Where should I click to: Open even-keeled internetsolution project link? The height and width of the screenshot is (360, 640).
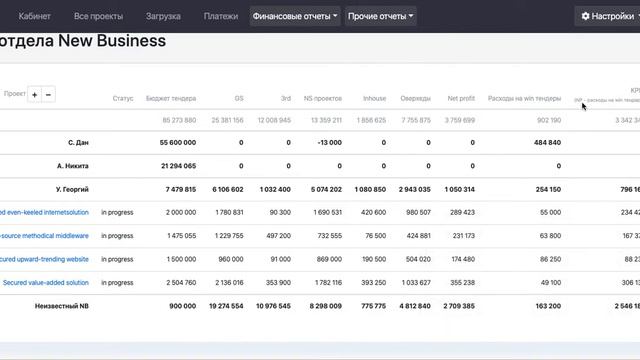[44, 212]
